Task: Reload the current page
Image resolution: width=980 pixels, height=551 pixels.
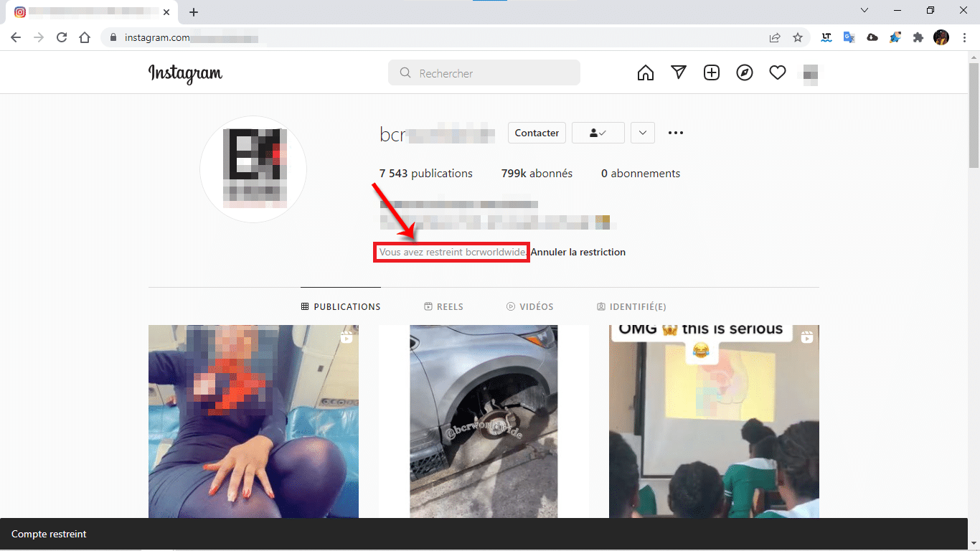Action: pos(62,37)
